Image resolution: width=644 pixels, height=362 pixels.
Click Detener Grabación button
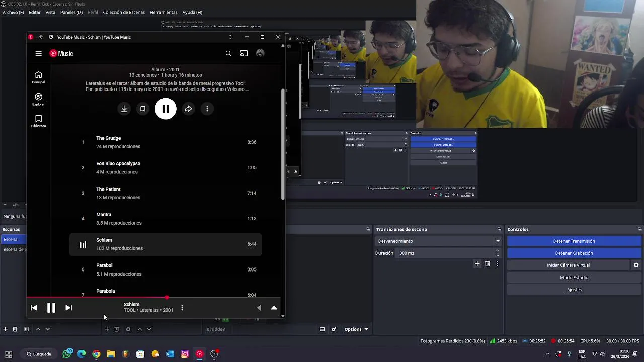coord(574,253)
